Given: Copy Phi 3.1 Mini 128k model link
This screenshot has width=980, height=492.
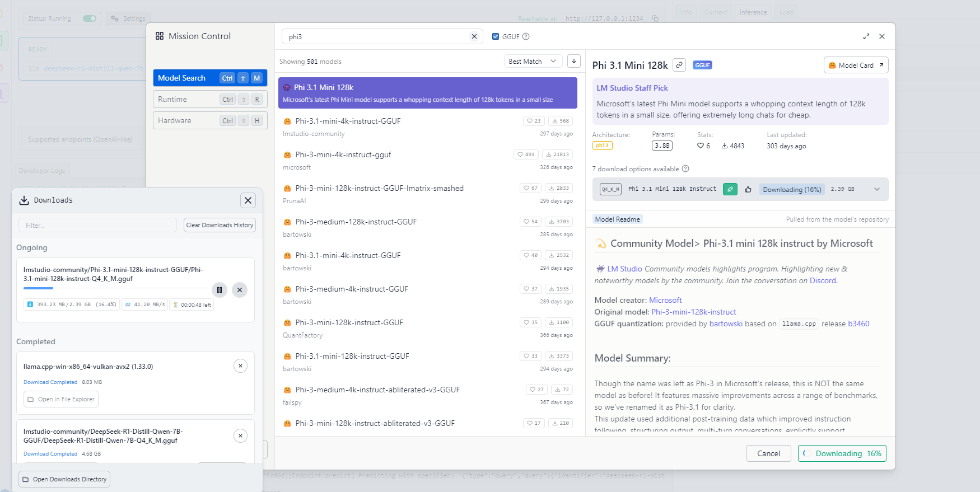Looking at the screenshot, I should coord(679,65).
